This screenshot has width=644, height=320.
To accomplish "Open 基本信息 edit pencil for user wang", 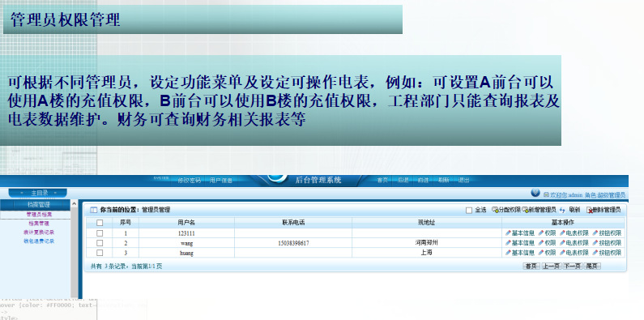I will coord(508,243).
